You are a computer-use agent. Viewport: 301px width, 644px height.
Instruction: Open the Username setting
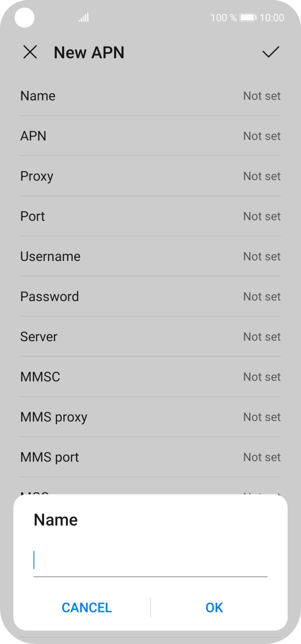(150, 256)
